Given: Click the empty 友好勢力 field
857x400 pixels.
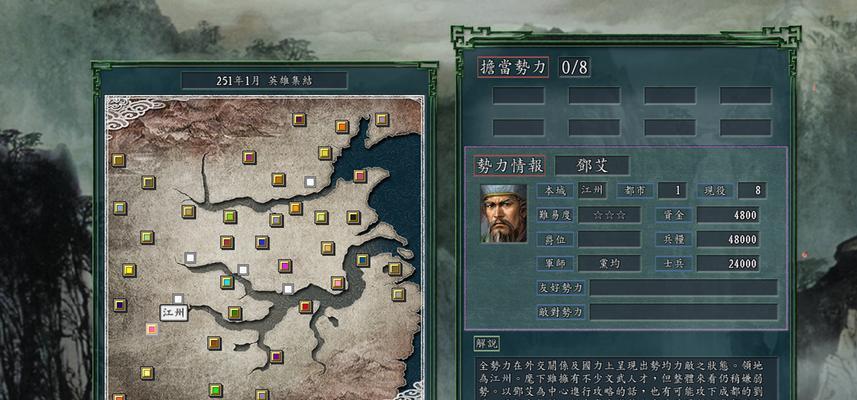Looking at the screenshot, I should (683, 287).
